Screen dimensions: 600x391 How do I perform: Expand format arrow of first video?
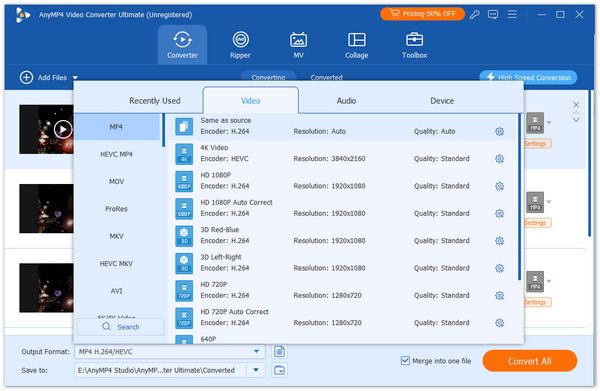click(x=549, y=123)
